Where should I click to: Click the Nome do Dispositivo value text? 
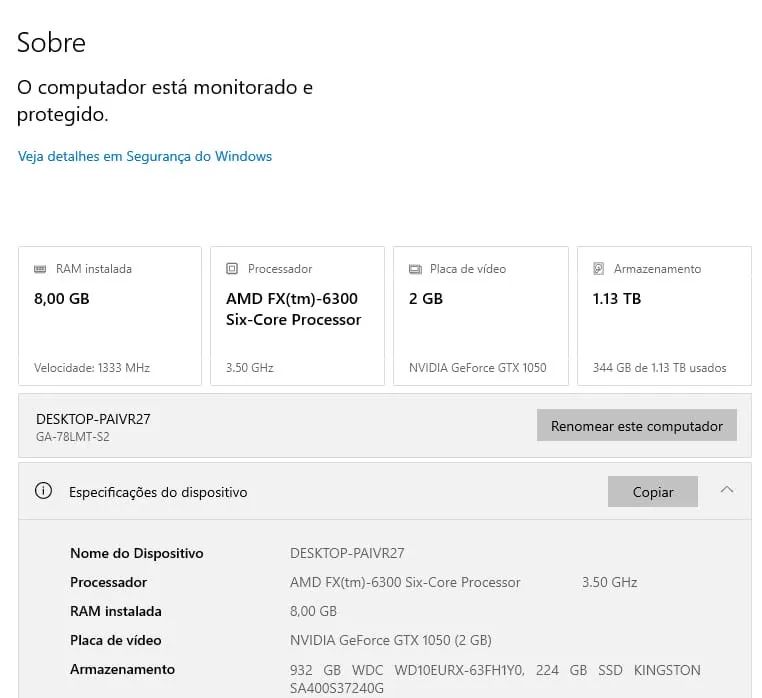pyautogui.click(x=347, y=553)
